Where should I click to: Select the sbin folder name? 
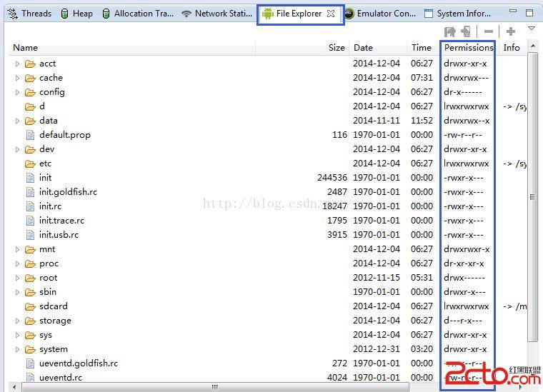pos(48,292)
